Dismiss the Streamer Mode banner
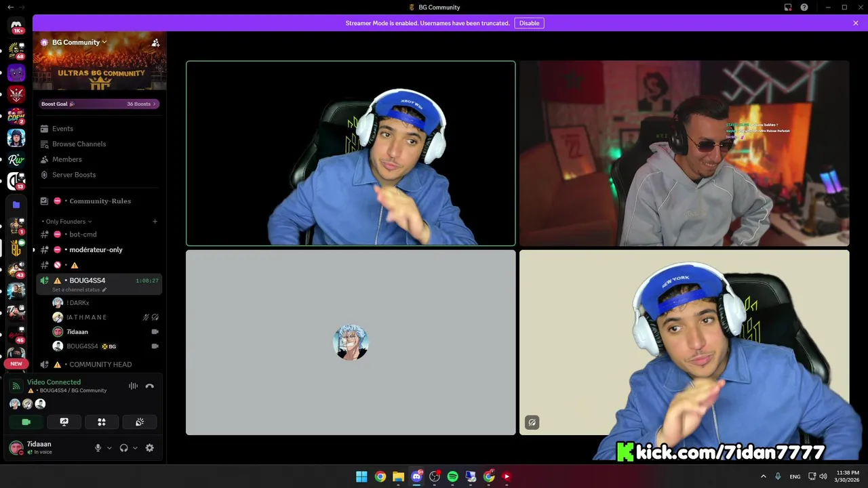Screen dimensions: 868x488 pos(856,23)
